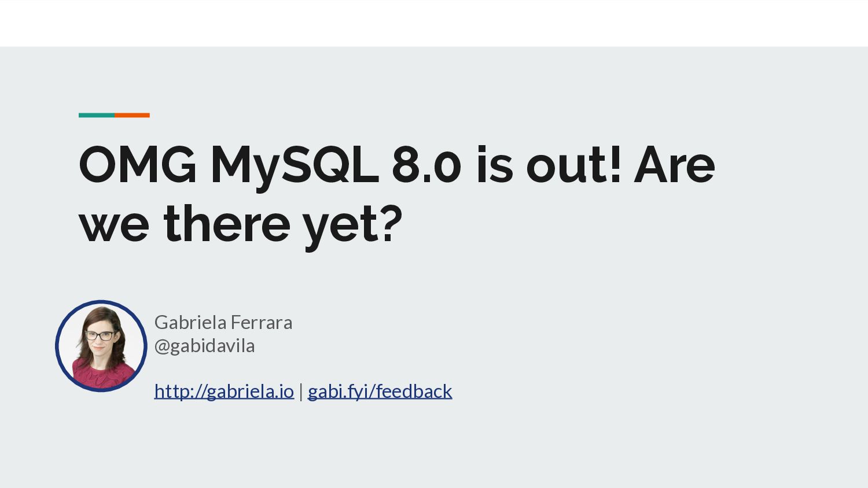868x488 pixels.
Task: Select the teal segment of accent bar
Action: coord(97,115)
